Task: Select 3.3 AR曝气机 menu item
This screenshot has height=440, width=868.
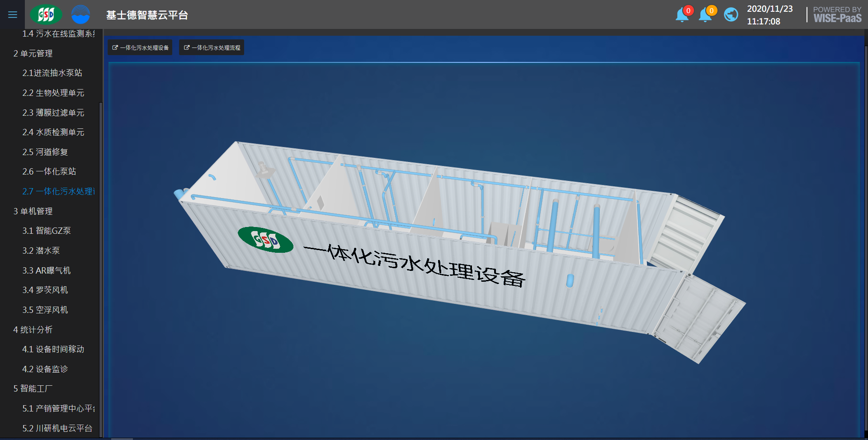Action: click(47, 270)
